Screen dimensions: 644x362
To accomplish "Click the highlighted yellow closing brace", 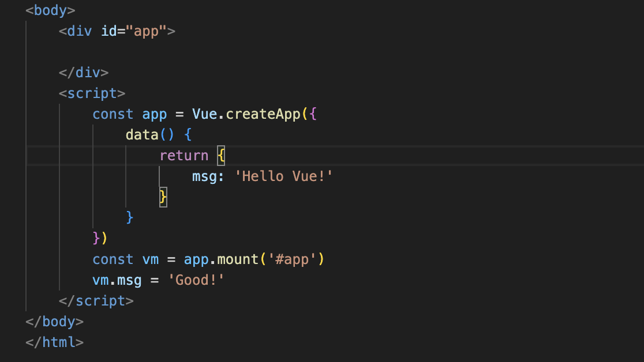I will point(163,197).
